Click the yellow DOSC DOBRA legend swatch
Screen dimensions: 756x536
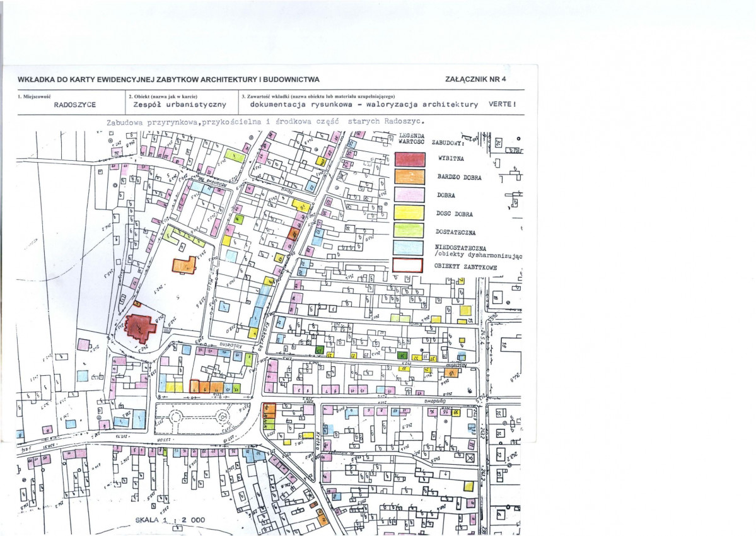click(409, 213)
